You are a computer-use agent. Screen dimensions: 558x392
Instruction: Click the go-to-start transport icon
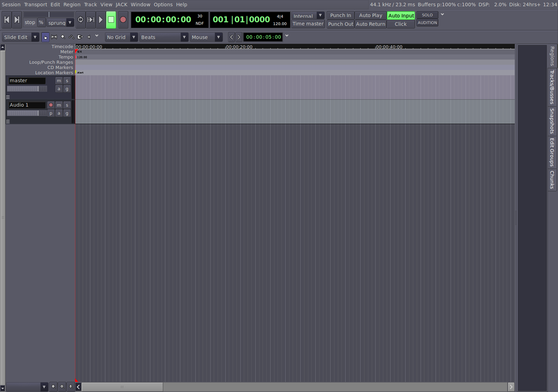coord(6,20)
